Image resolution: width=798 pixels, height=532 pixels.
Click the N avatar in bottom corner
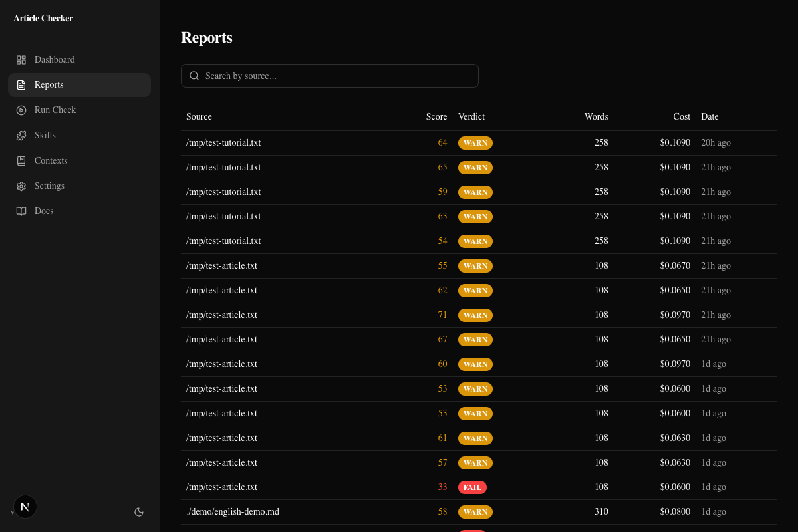point(25,506)
